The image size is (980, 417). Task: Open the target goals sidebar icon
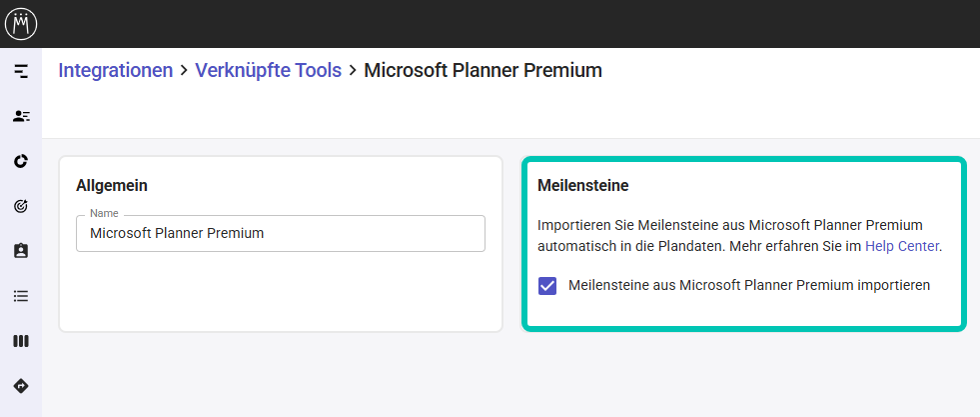click(21, 206)
